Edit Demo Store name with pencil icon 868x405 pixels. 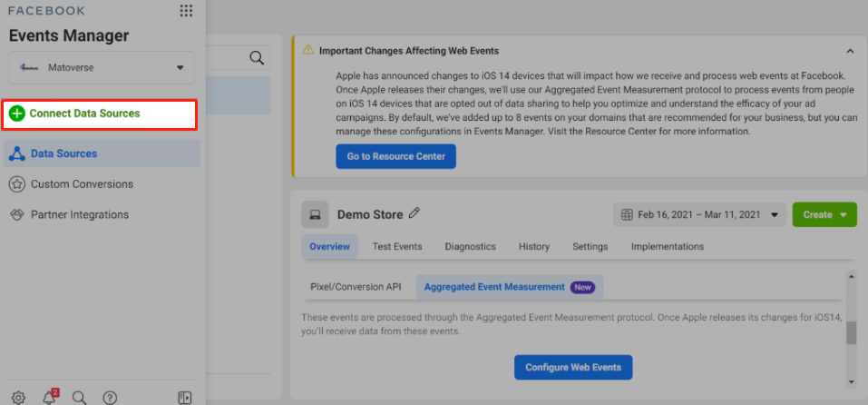pos(414,213)
